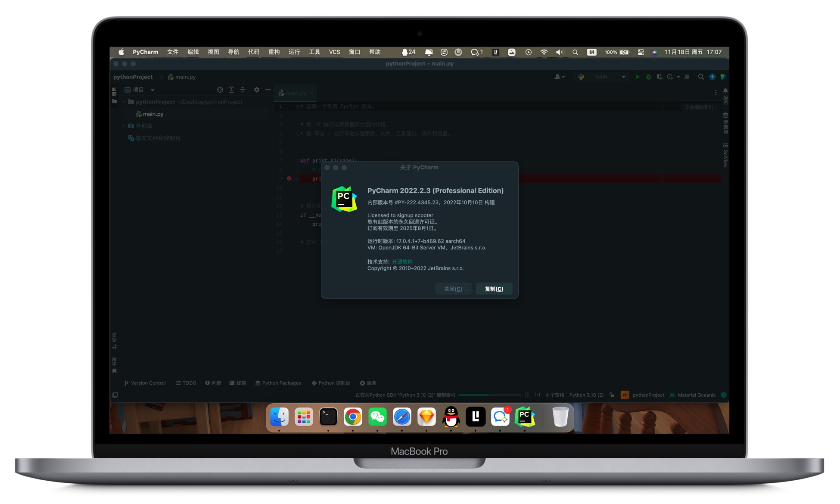Expand the 外部库 tree node
The image size is (840, 504).
(124, 126)
